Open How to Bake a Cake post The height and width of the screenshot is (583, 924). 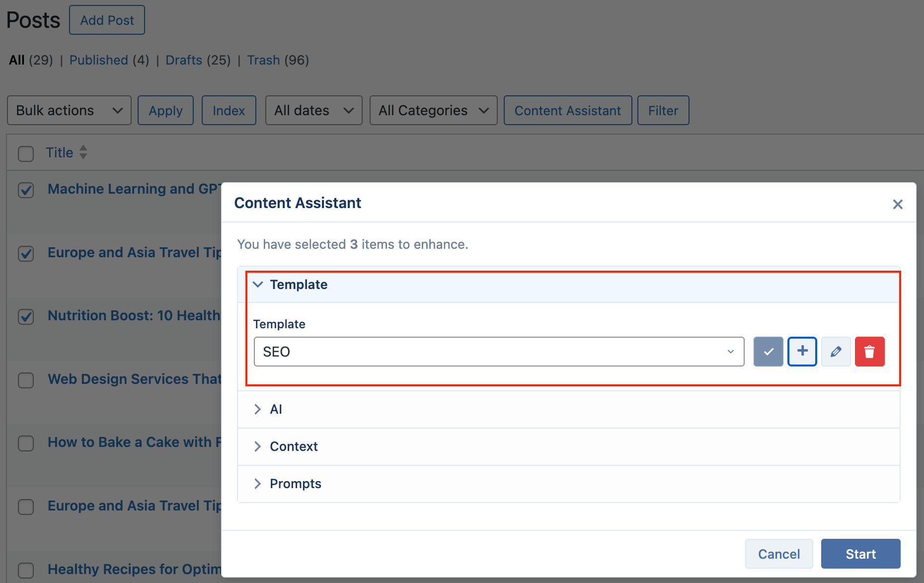coord(134,442)
